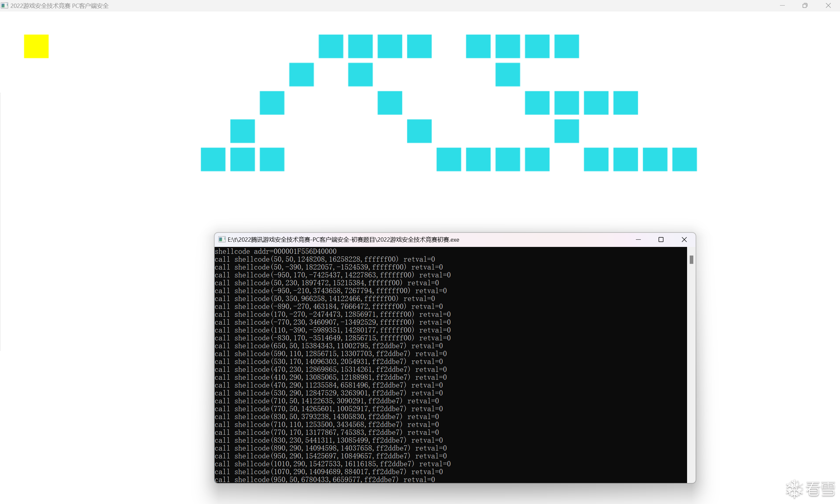Close the console exe window
Image resolution: width=840 pixels, height=504 pixels.
(684, 239)
